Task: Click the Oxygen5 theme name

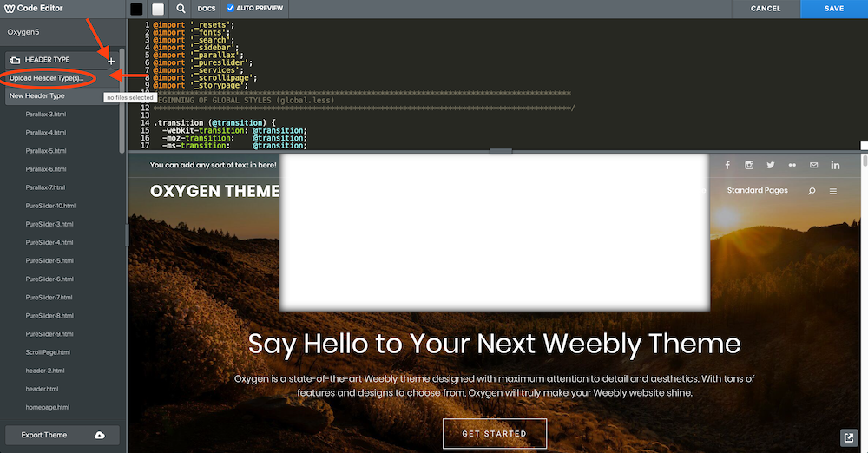Action: click(23, 32)
